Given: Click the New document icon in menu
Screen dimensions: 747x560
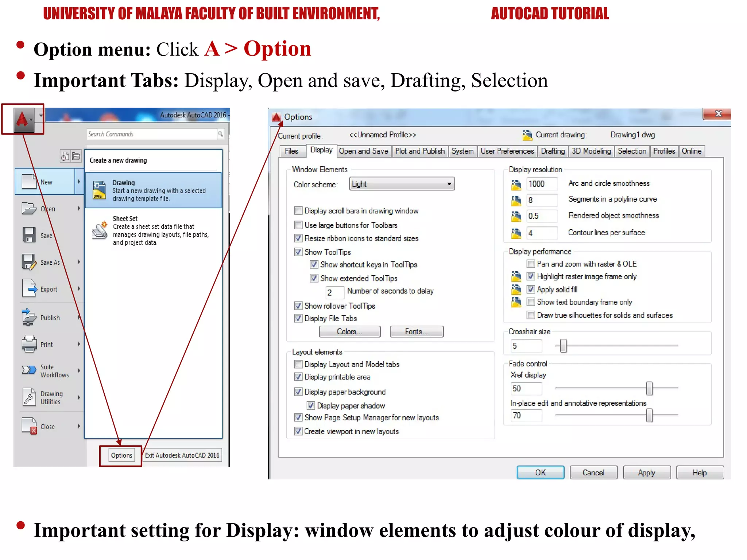Looking at the screenshot, I should 29,181.
